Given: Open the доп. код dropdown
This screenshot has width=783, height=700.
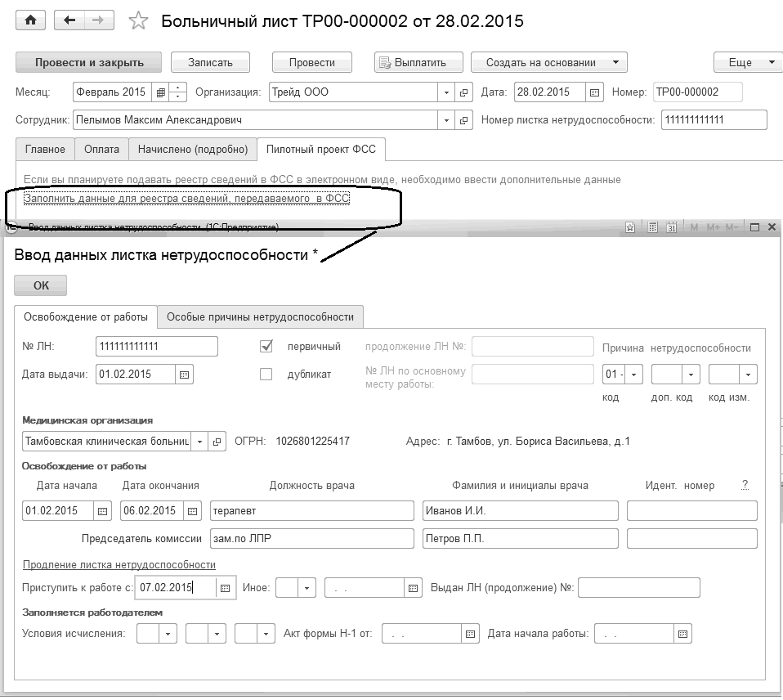Looking at the screenshot, I should coord(691,375).
